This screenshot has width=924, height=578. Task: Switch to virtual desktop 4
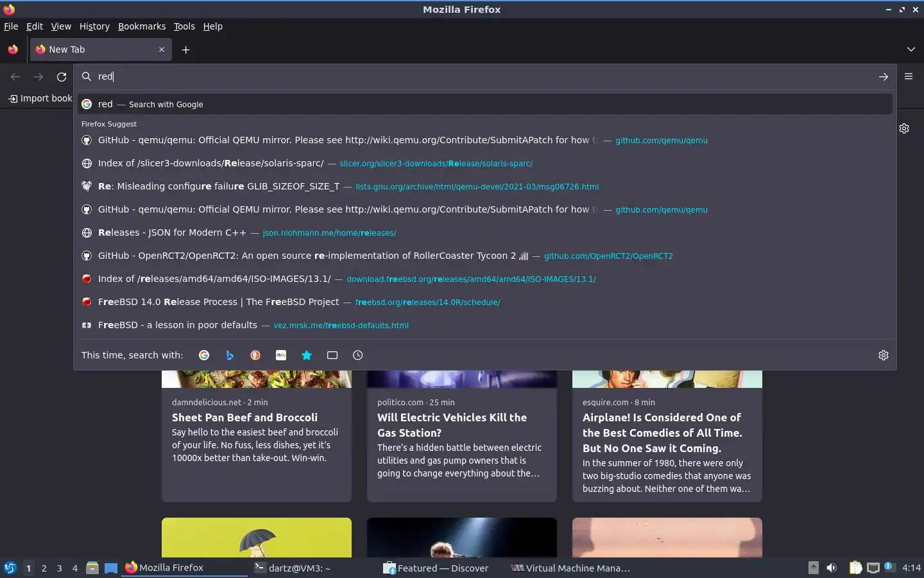75,568
